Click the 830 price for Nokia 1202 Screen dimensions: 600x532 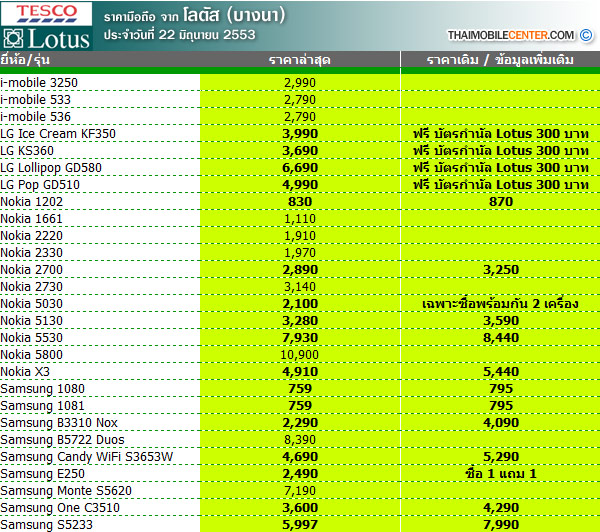pos(300,201)
